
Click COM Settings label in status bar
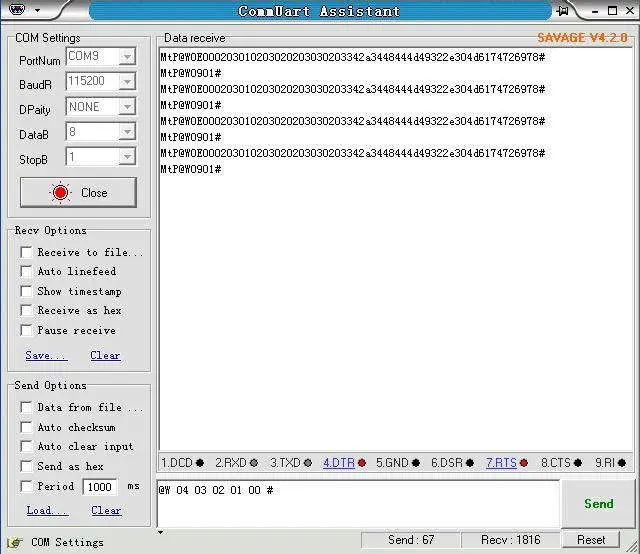(67, 543)
